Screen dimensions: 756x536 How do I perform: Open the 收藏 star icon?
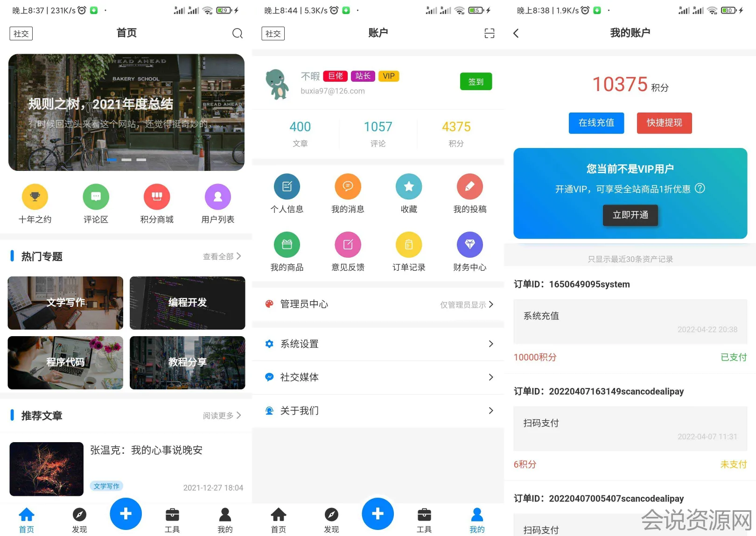(409, 187)
